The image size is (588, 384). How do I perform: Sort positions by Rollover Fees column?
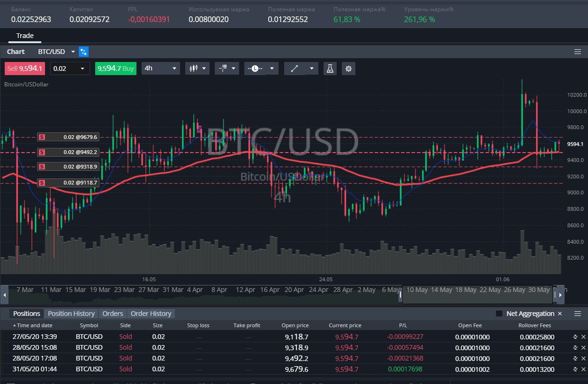(535, 325)
